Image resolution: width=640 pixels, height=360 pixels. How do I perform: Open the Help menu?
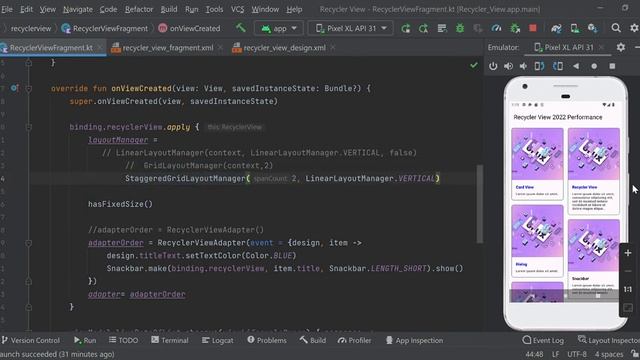pyautogui.click(x=294, y=9)
